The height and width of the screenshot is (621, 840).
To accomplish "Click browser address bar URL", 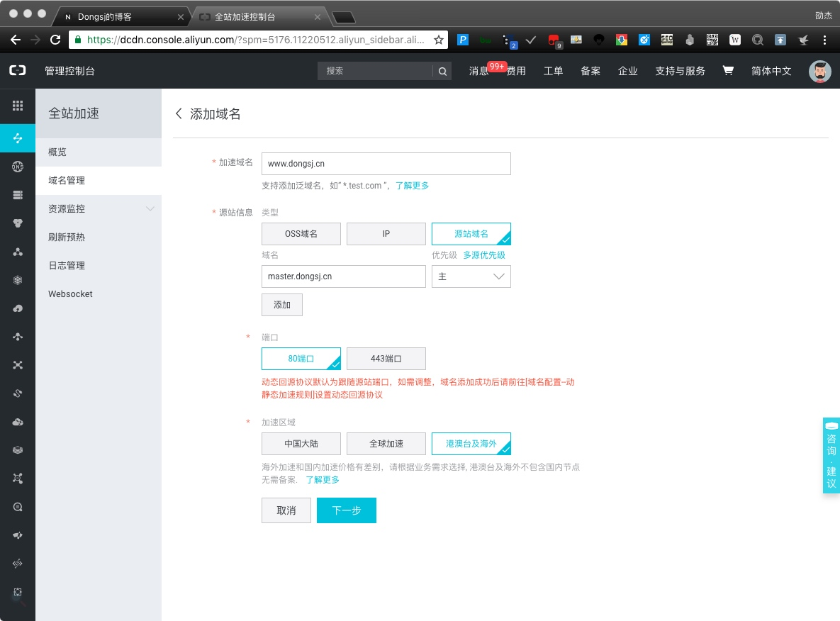I will coord(256,40).
